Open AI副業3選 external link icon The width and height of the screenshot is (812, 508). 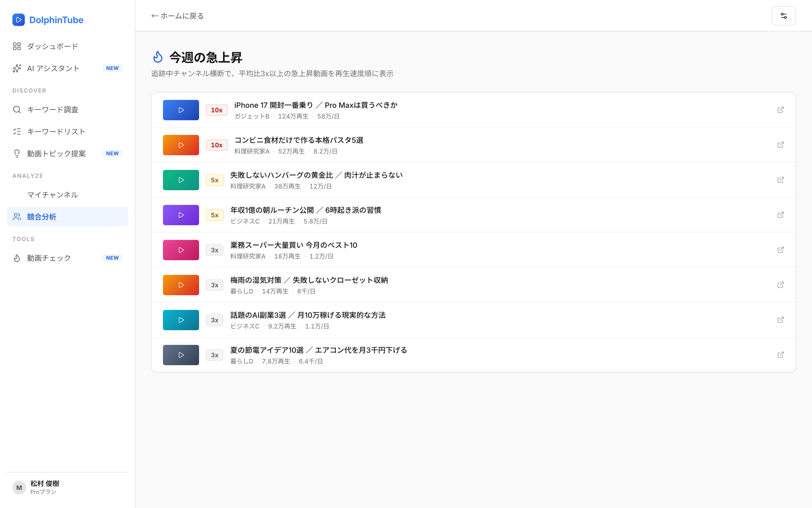tap(780, 320)
